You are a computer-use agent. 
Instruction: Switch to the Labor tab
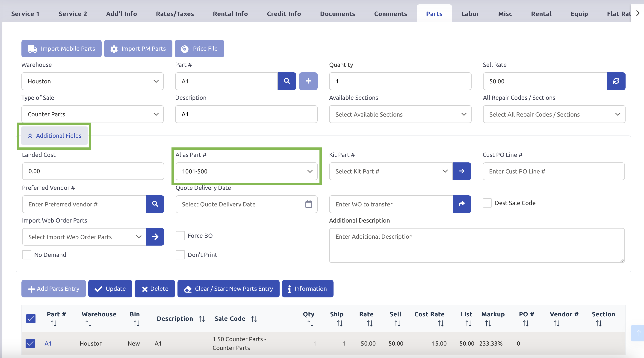point(470,14)
